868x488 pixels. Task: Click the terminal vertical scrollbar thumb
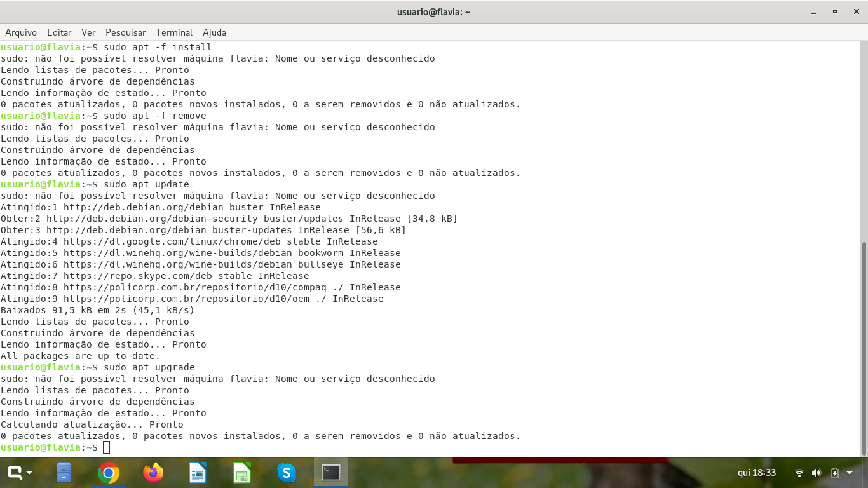pyautogui.click(x=864, y=348)
